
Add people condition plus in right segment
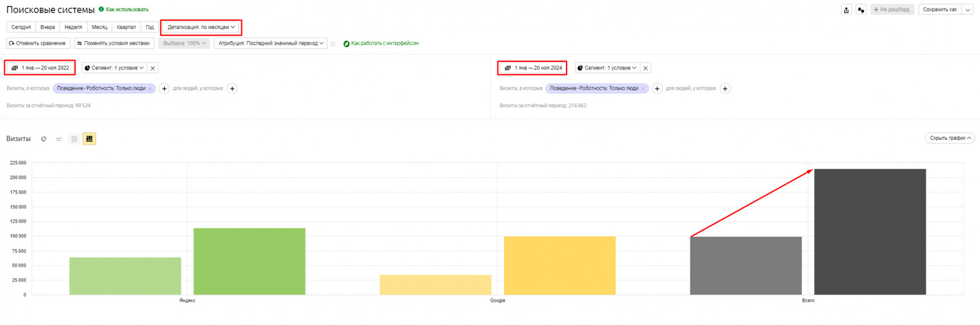[725, 89]
